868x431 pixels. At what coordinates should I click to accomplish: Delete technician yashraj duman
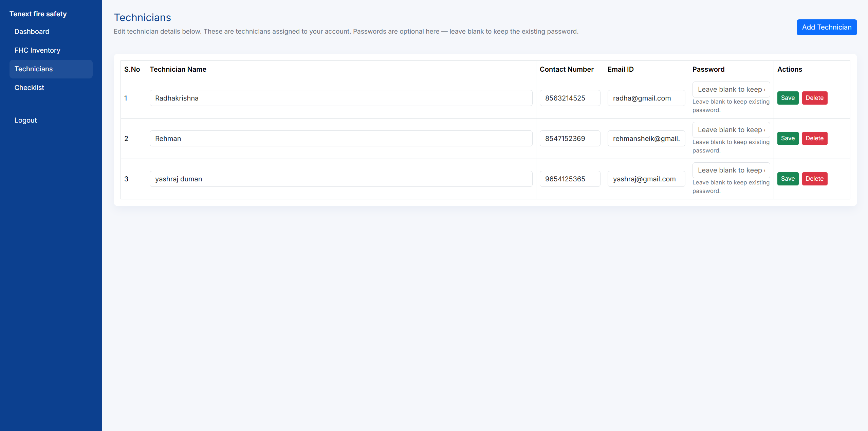[814, 179]
